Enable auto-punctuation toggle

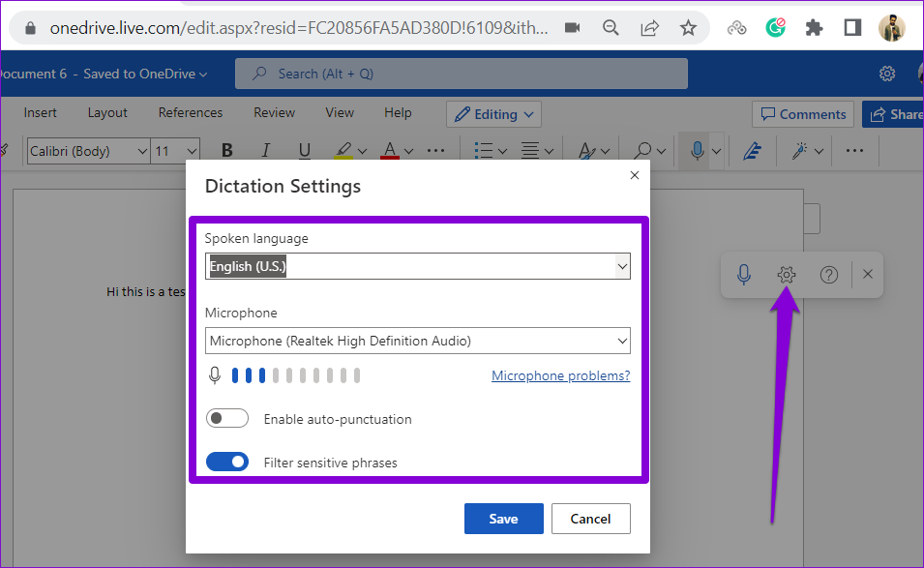(226, 418)
